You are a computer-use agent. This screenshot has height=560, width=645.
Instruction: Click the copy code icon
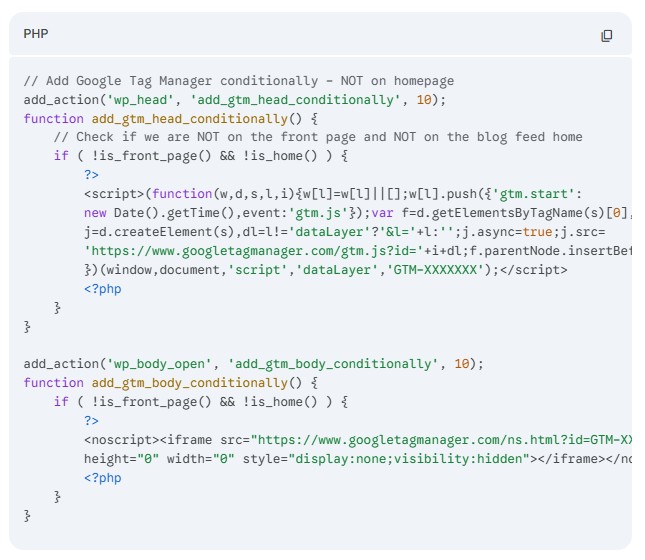[x=606, y=36]
